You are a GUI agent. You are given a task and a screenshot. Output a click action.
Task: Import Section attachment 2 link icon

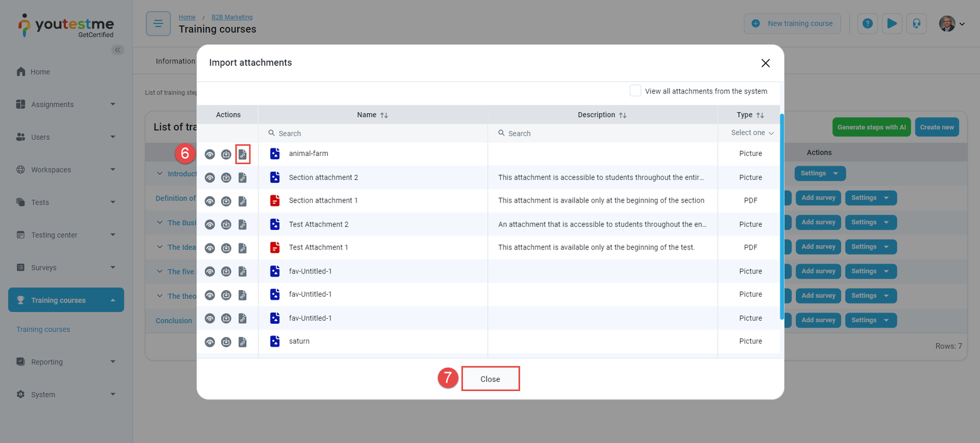pos(243,177)
